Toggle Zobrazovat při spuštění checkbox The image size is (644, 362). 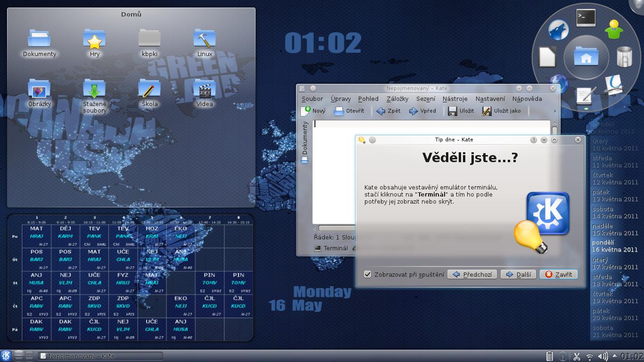coord(368,274)
